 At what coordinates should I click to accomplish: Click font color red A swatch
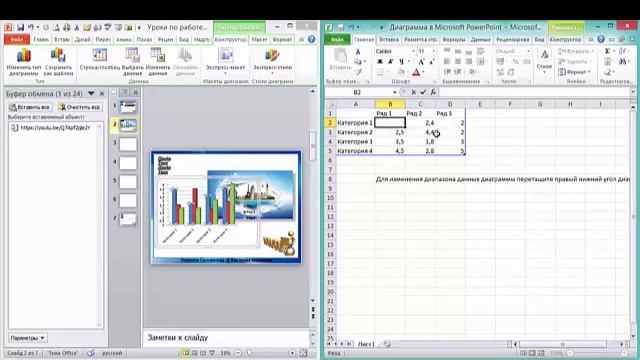(416, 72)
